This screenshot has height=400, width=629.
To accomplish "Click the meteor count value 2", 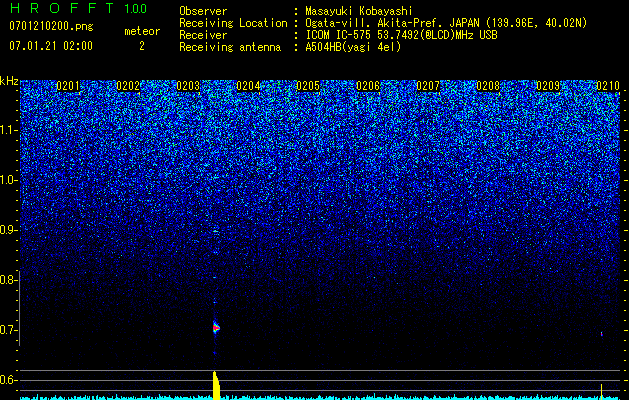I will [142, 46].
